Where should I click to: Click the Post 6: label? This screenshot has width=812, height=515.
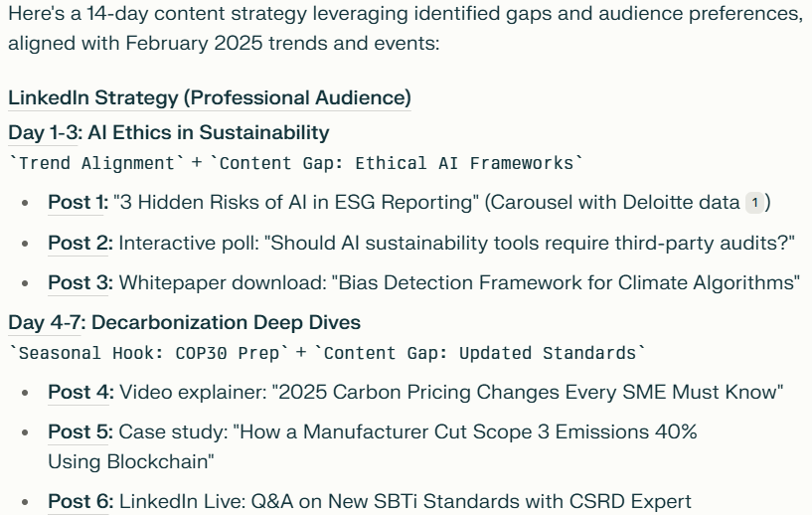(x=81, y=501)
